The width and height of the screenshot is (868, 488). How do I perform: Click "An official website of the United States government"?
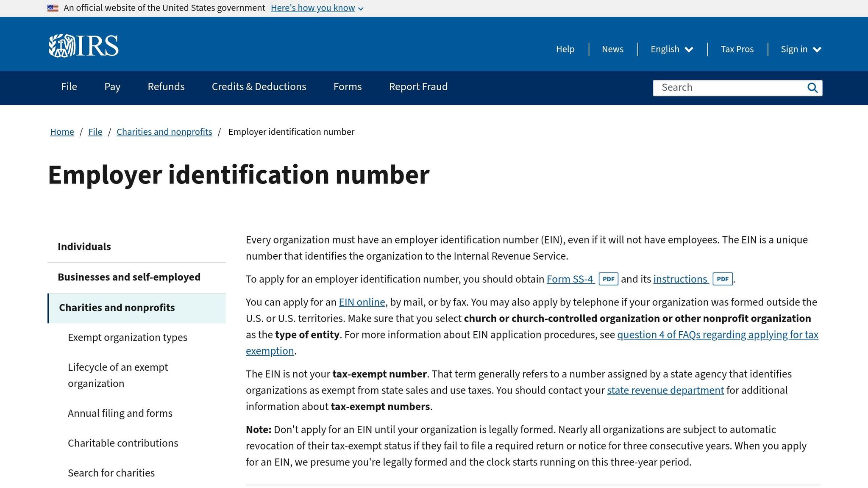pyautogui.click(x=164, y=8)
